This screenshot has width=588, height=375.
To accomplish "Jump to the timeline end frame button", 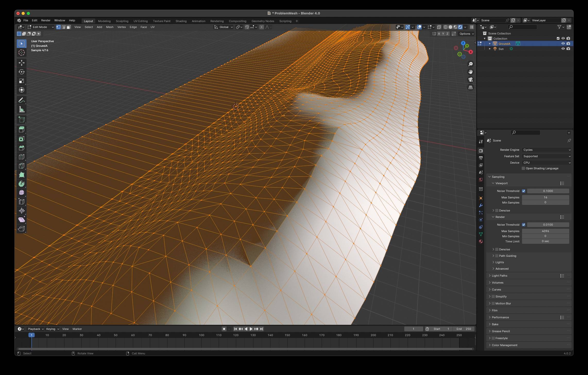I will 261,329.
